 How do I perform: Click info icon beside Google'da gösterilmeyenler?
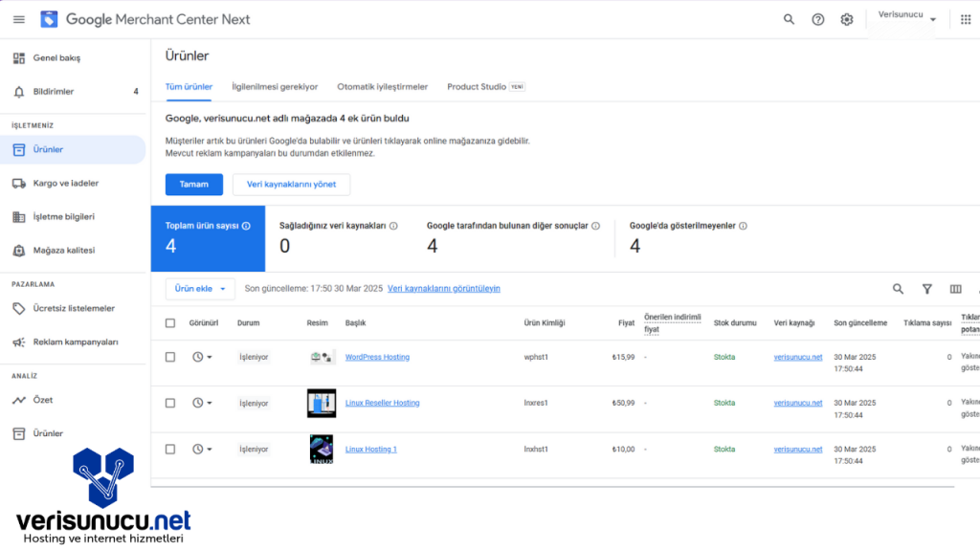click(743, 226)
